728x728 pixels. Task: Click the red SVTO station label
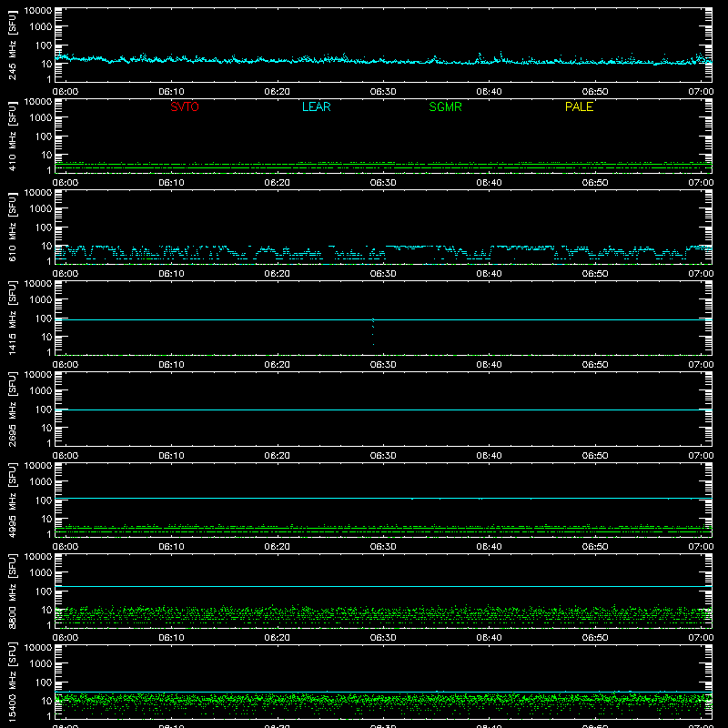pyautogui.click(x=185, y=106)
